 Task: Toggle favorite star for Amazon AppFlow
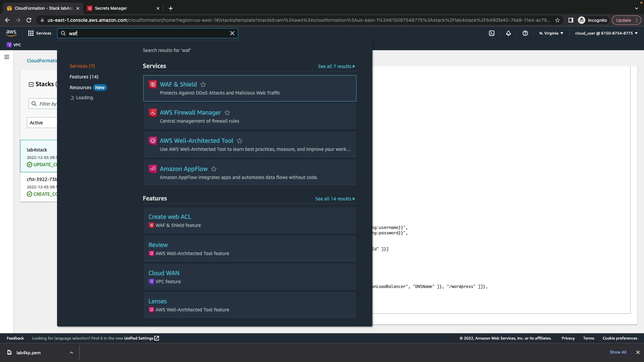(x=214, y=169)
